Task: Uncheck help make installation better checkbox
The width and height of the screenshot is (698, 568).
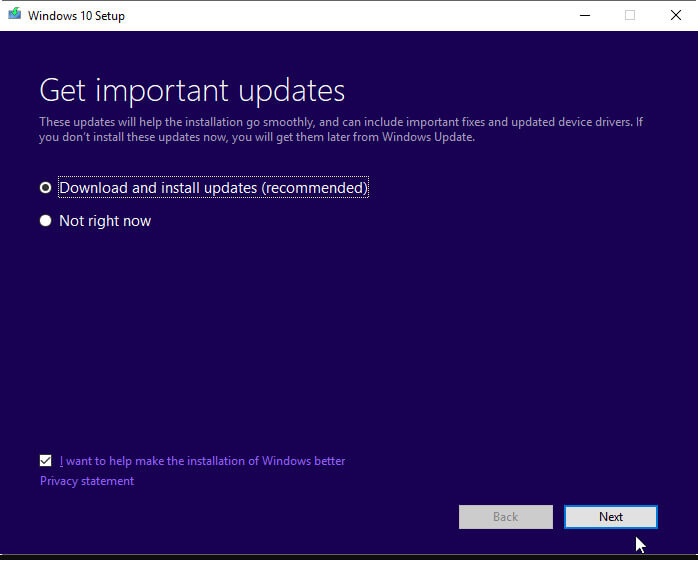Action: coord(45,461)
